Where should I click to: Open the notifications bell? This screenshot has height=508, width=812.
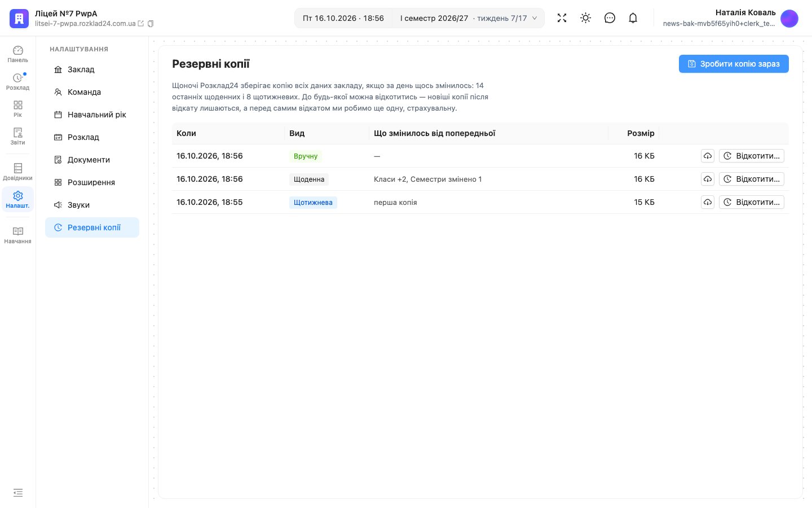633,18
